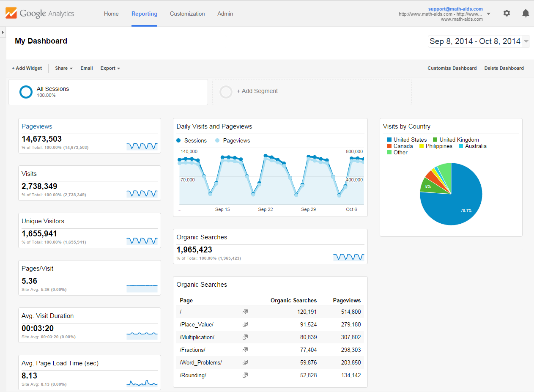Open external link icon for /Place_Value/ row
The width and height of the screenshot is (534, 392).
[245, 324]
